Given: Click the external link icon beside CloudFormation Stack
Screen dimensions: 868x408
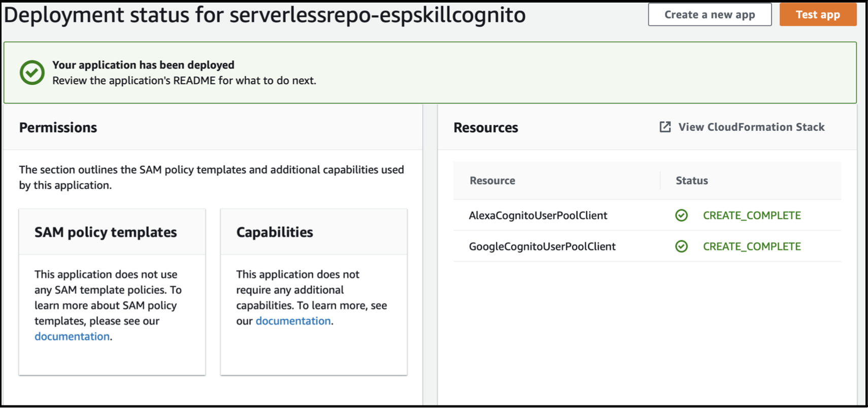Looking at the screenshot, I should coord(665,127).
